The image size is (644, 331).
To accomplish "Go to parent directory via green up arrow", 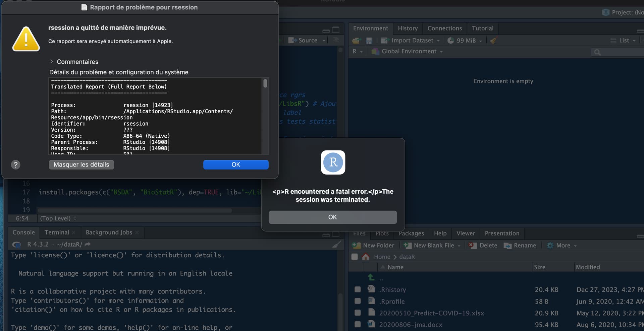I will [371, 277].
